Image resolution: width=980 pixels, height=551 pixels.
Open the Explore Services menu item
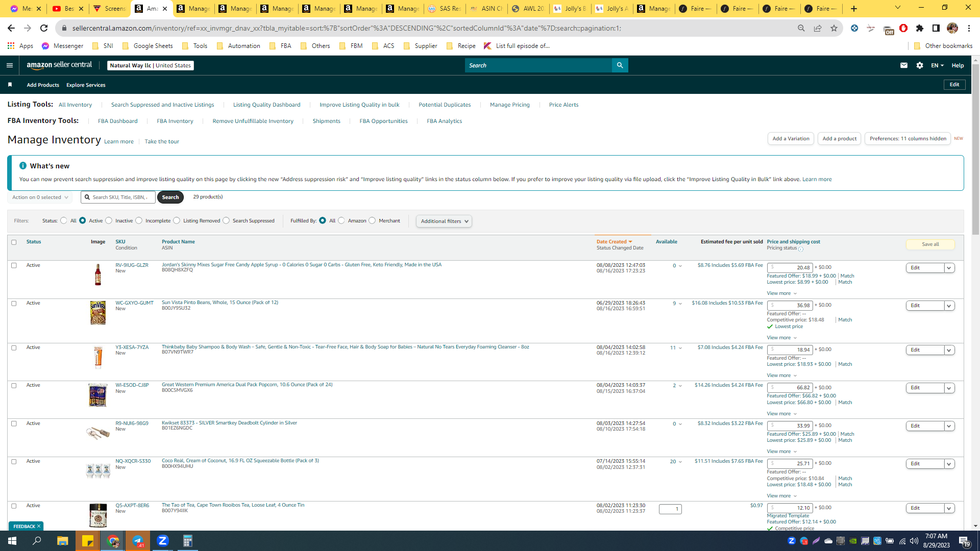[x=86, y=85]
